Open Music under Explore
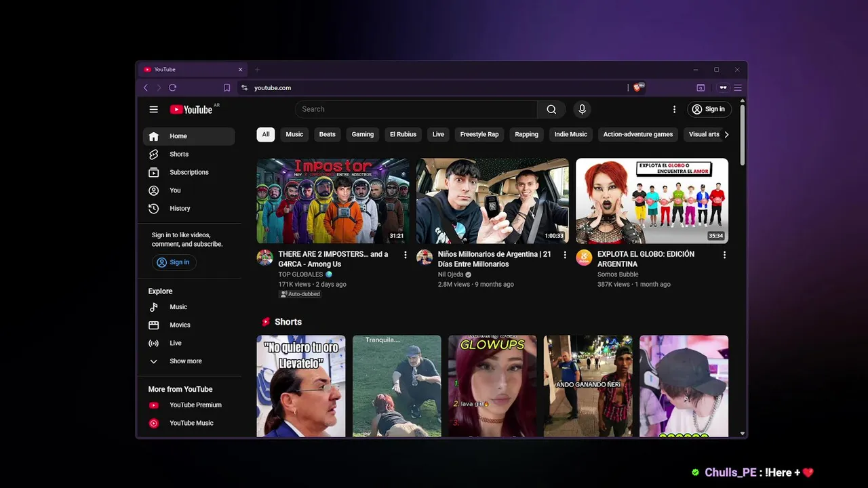Viewport: 868px width, 488px height. pyautogui.click(x=189, y=307)
